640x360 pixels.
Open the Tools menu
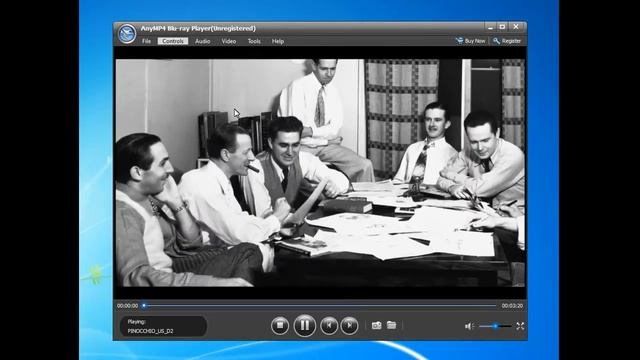coord(254,41)
